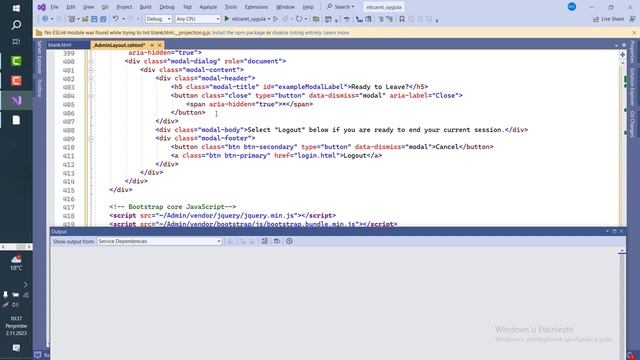Close the _AdminLayout.cshtml tab
The height and width of the screenshot is (360, 640).
tap(160, 45)
